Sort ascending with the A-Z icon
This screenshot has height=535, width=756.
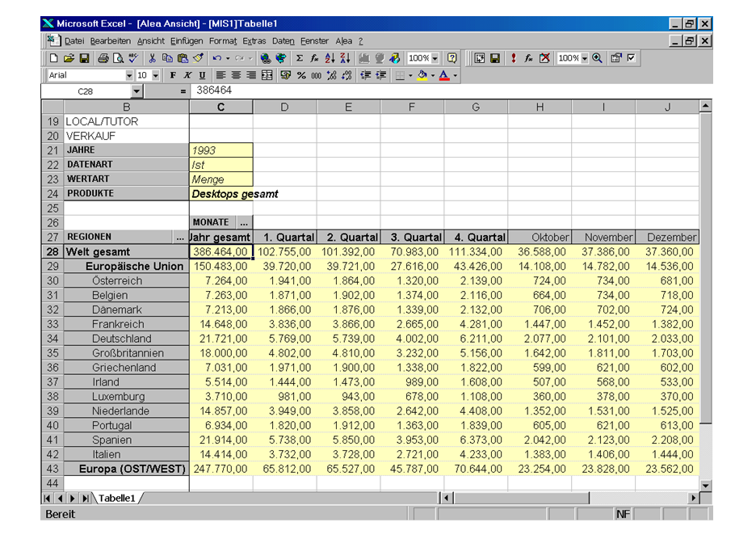click(x=330, y=58)
